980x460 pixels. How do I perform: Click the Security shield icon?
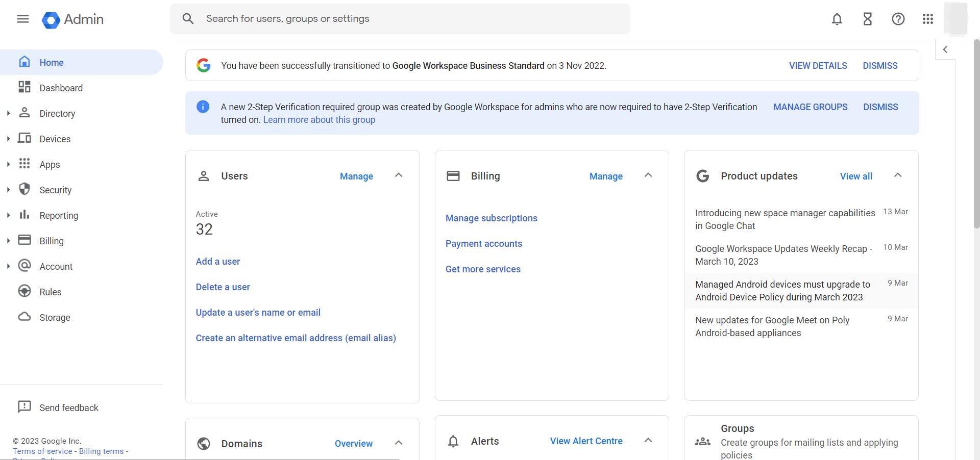click(24, 189)
